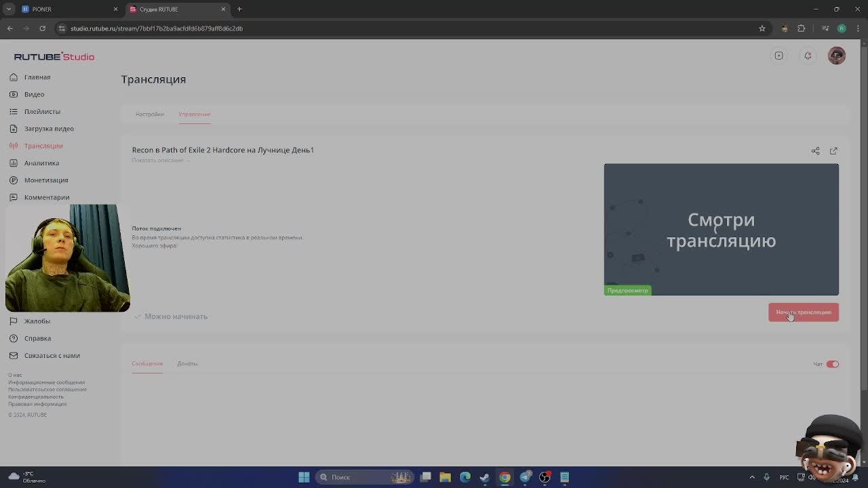Switch to the Донаты tab
The width and height of the screenshot is (868, 488).
coord(187,364)
